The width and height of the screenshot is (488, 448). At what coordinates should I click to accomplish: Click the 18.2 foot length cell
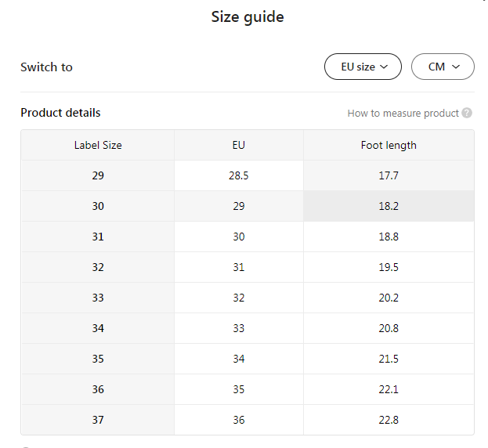click(x=389, y=206)
